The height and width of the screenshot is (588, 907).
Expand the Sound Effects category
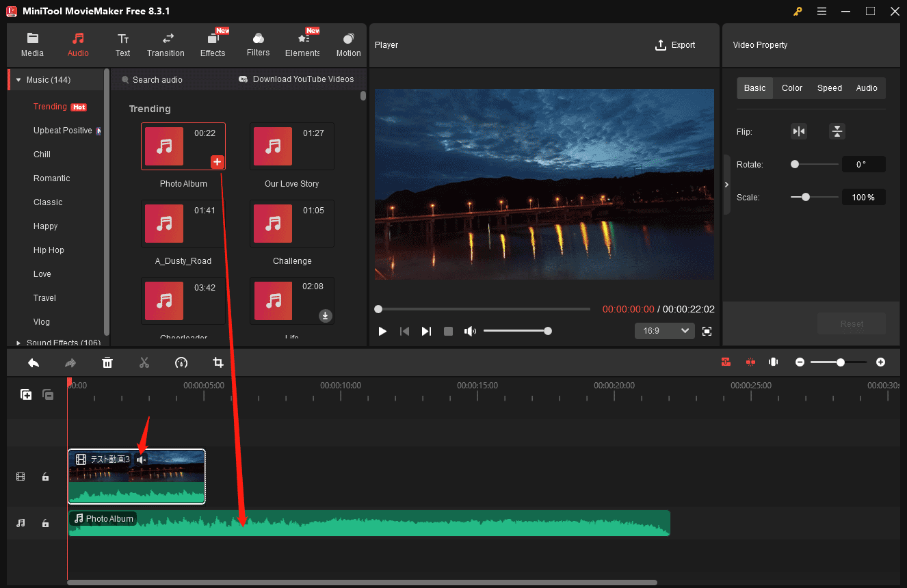tap(18, 343)
